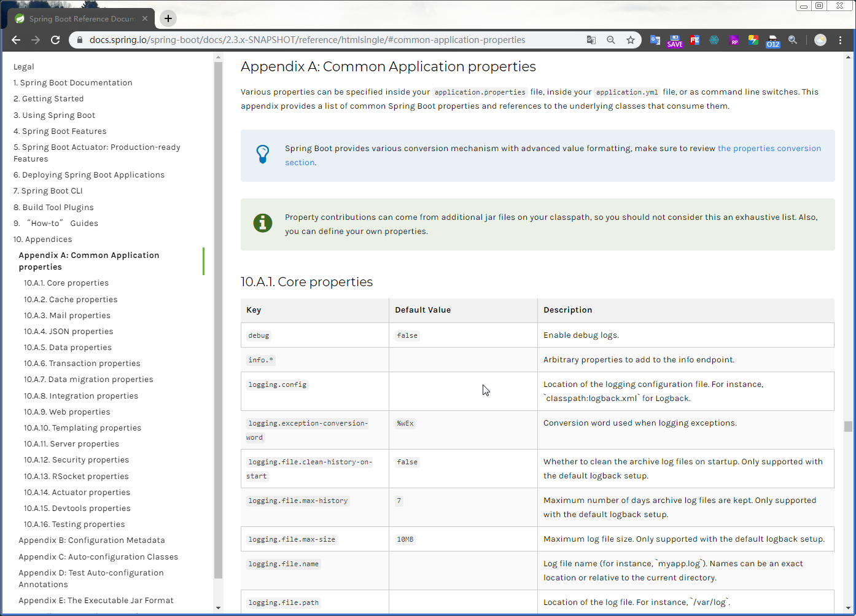Open 9. How-to Guides

[x=56, y=224]
